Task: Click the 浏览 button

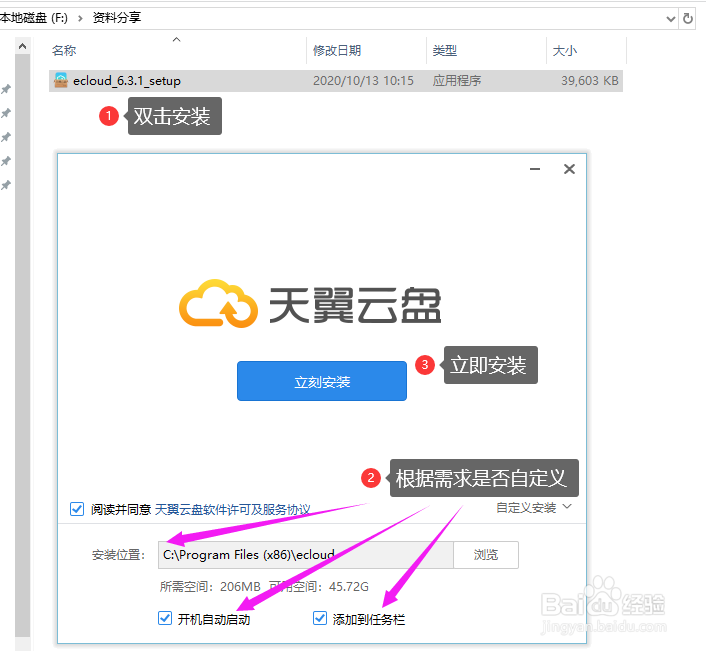Action: coord(486,555)
